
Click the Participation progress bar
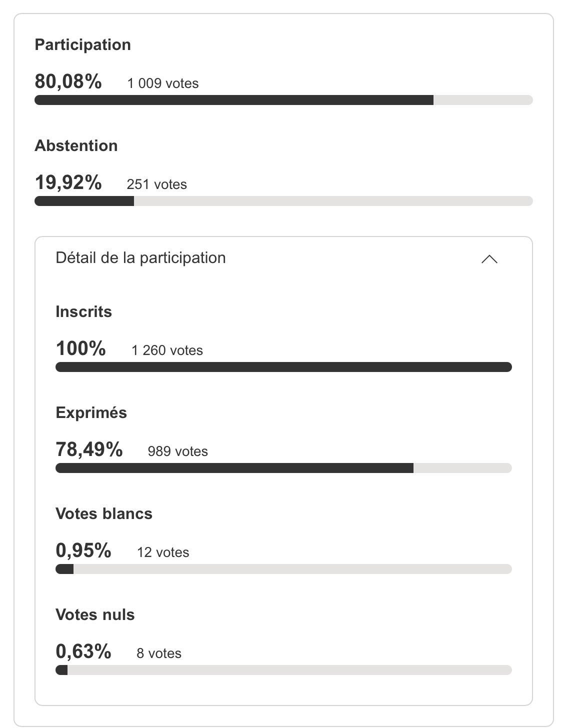pos(283,100)
